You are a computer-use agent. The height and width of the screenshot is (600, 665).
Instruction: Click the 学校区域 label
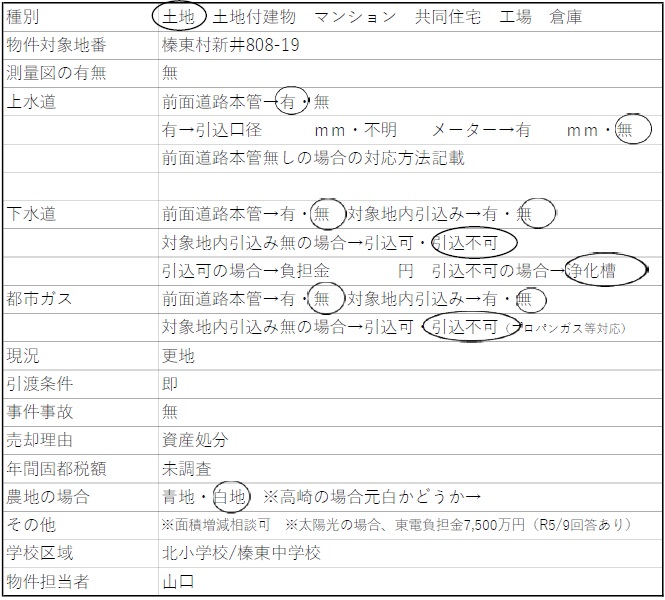pyautogui.click(x=39, y=553)
